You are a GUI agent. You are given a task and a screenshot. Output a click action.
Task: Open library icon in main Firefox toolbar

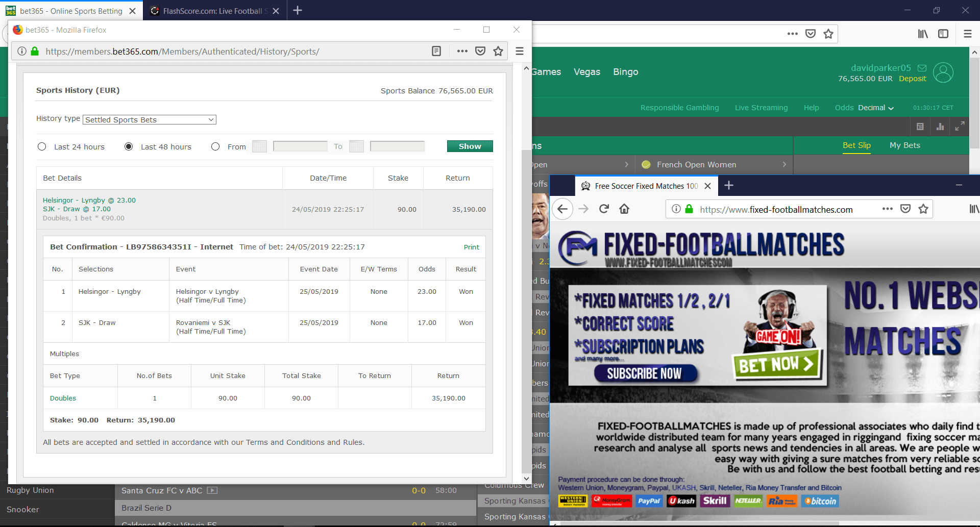point(923,34)
